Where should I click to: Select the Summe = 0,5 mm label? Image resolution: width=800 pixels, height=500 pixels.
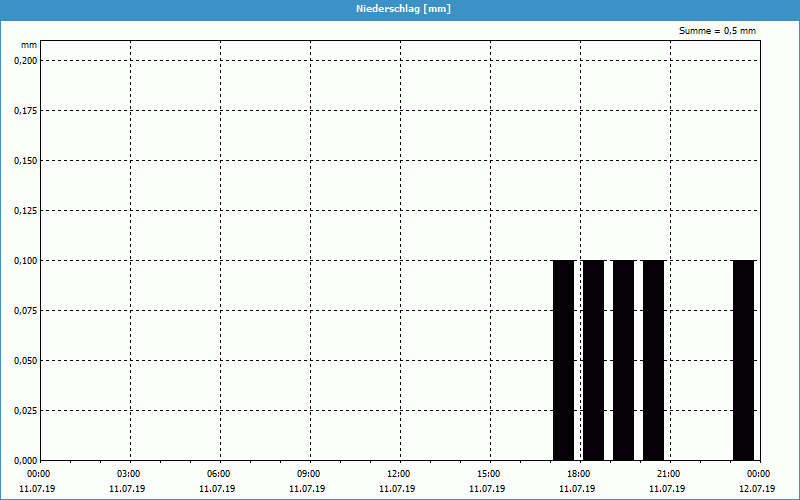click(717, 31)
